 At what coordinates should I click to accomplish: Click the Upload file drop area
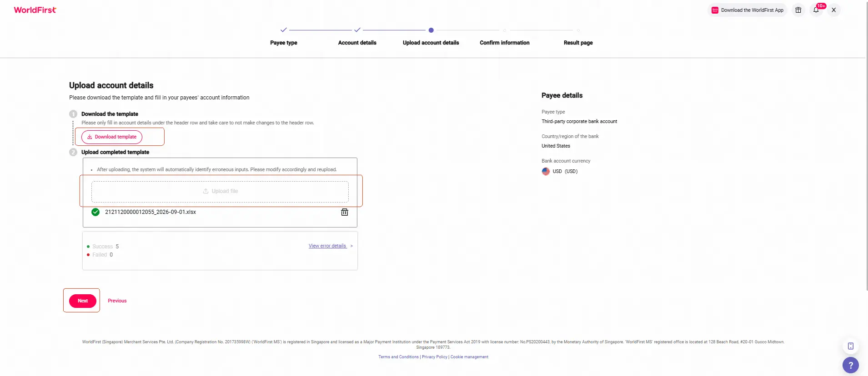point(220,192)
